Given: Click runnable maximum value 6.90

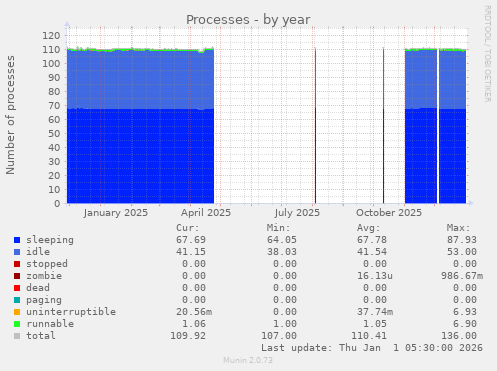Looking at the screenshot, I should [x=465, y=324].
